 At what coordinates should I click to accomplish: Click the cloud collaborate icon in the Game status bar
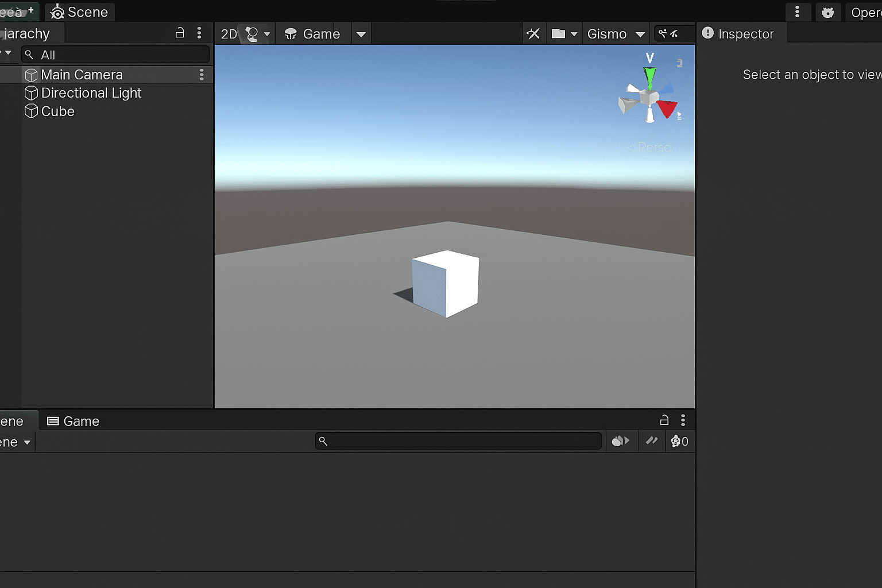point(620,441)
